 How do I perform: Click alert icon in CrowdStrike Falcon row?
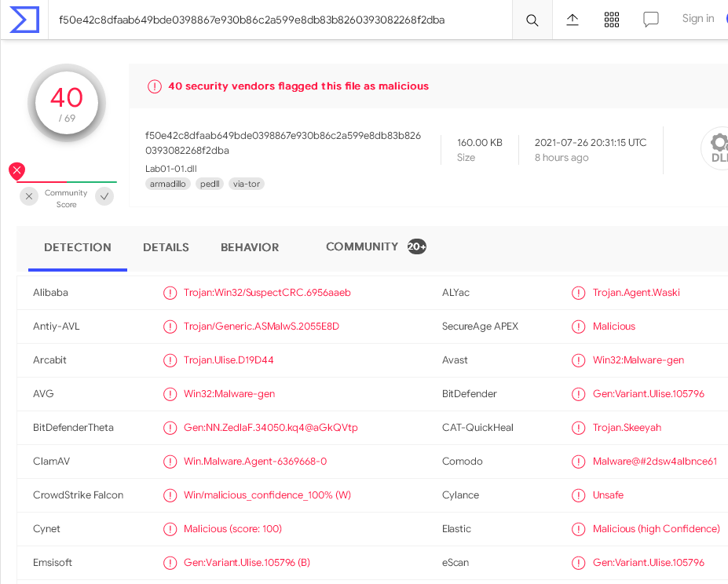(170, 495)
